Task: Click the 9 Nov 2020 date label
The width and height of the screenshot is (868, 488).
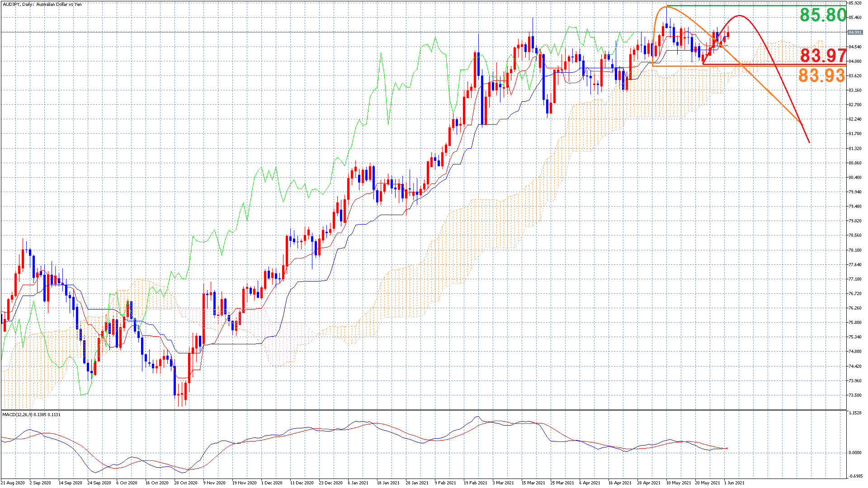Action: [215, 483]
